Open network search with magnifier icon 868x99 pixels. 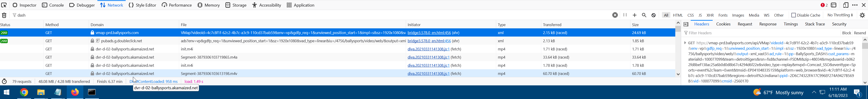click(x=644, y=15)
